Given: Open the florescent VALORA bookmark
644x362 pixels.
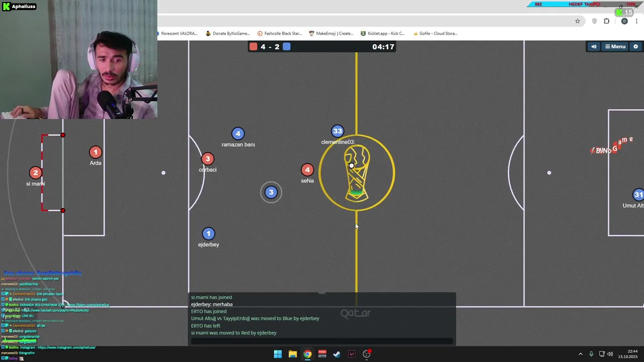Looking at the screenshot, I should pyautogui.click(x=178, y=34).
